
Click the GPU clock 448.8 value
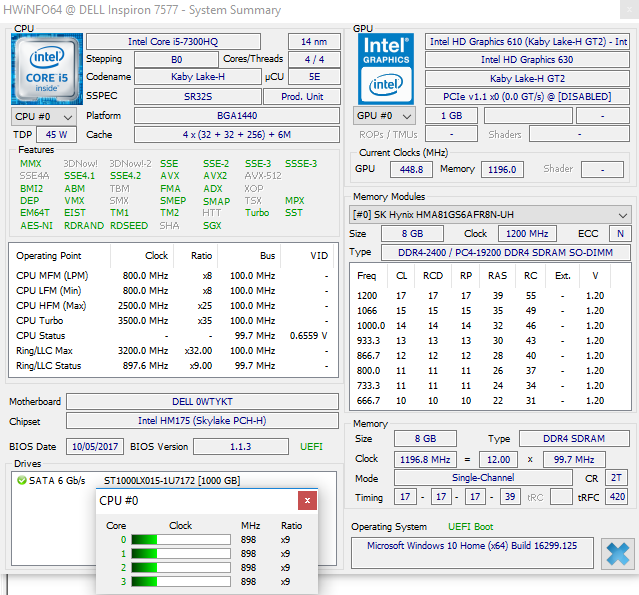[411, 170]
